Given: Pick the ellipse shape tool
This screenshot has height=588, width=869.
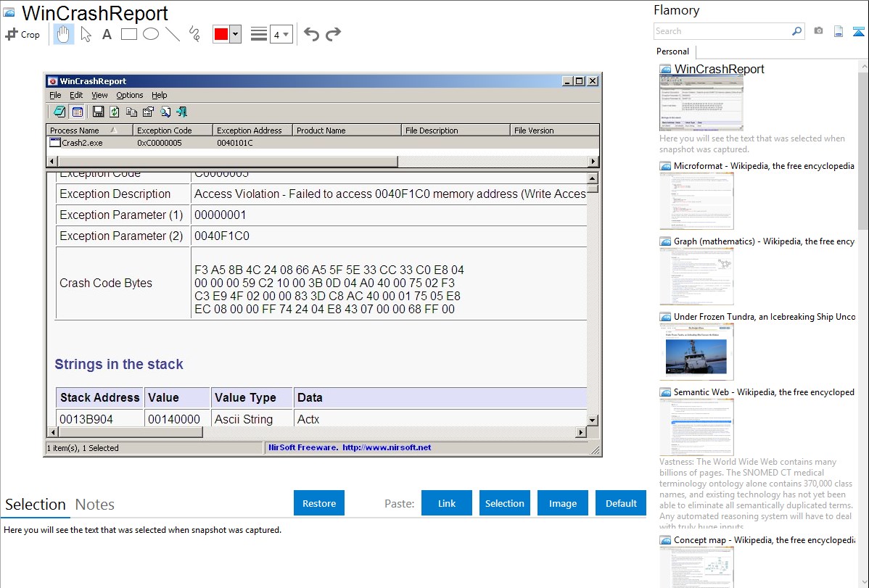Looking at the screenshot, I should [x=151, y=34].
